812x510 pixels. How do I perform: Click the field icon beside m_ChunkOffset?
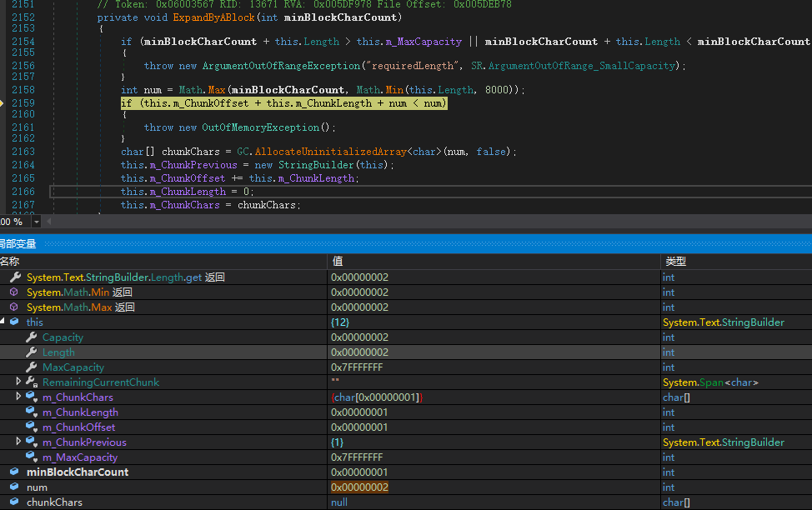click(32, 427)
